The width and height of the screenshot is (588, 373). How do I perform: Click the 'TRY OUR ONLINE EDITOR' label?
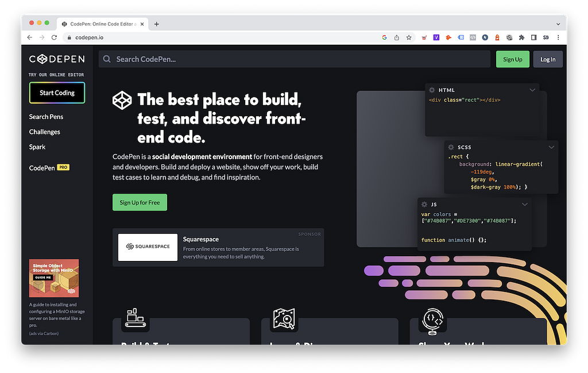pos(56,75)
